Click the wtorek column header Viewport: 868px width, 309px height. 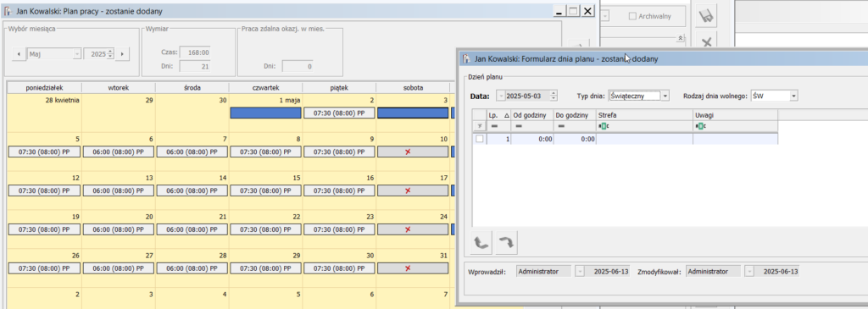tap(119, 87)
